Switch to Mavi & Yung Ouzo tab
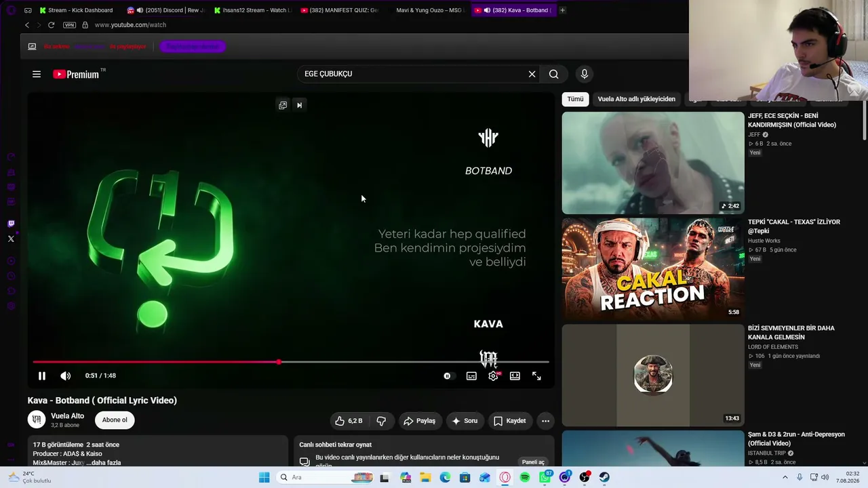 tap(426, 10)
